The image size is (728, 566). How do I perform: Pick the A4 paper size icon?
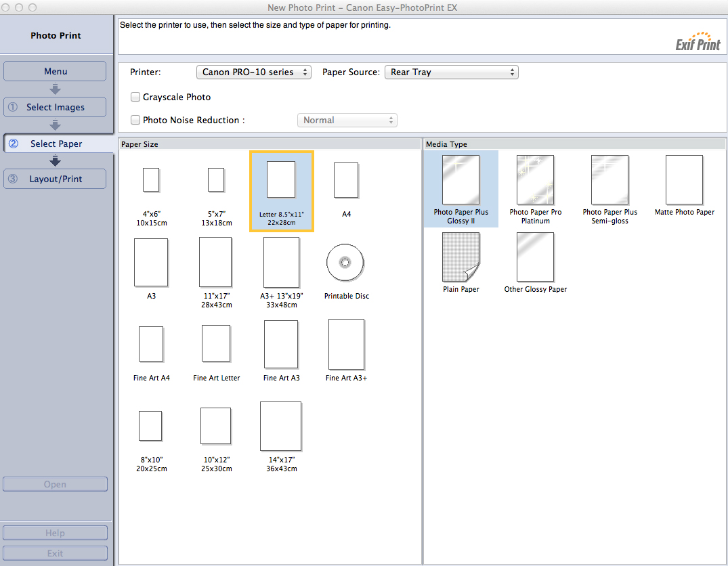346,180
